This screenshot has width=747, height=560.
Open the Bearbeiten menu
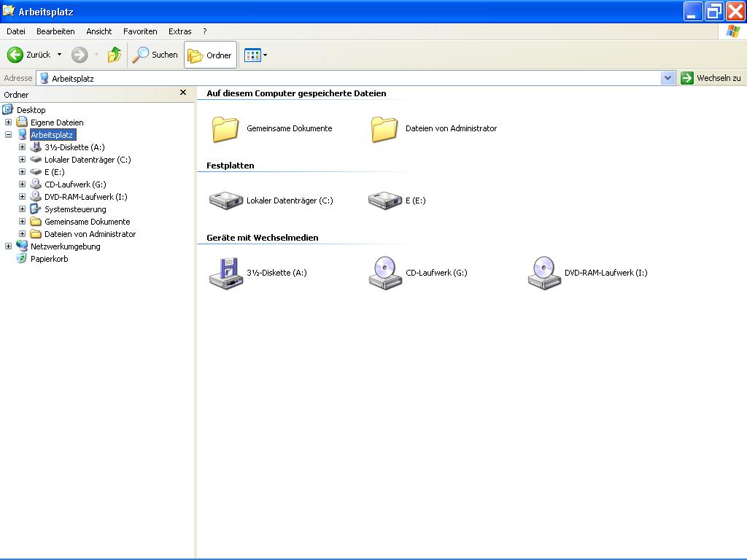[55, 31]
